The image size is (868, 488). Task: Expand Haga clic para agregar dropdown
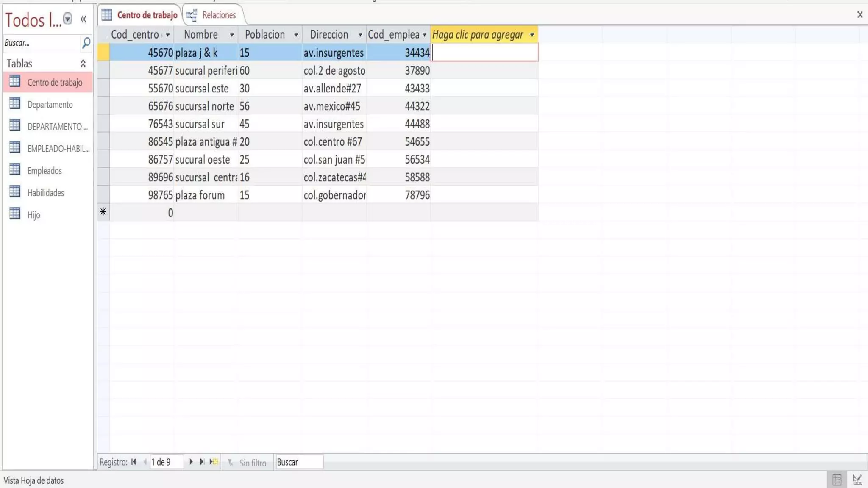532,35
